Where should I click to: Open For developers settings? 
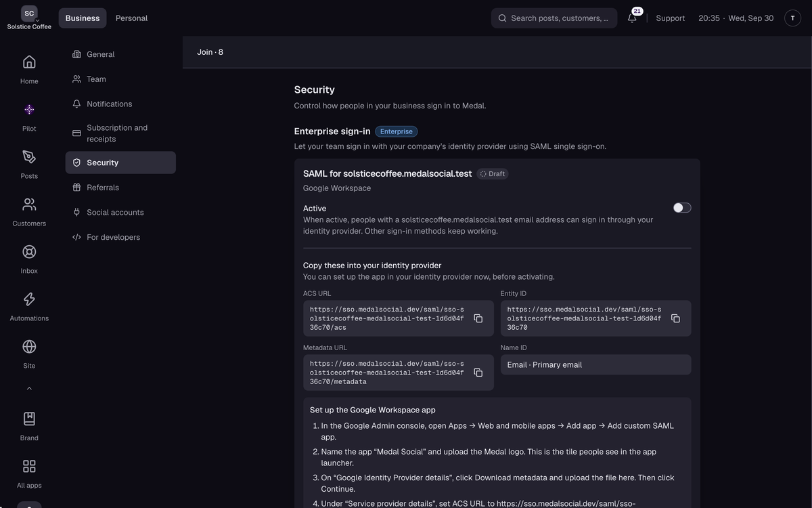tap(120, 238)
